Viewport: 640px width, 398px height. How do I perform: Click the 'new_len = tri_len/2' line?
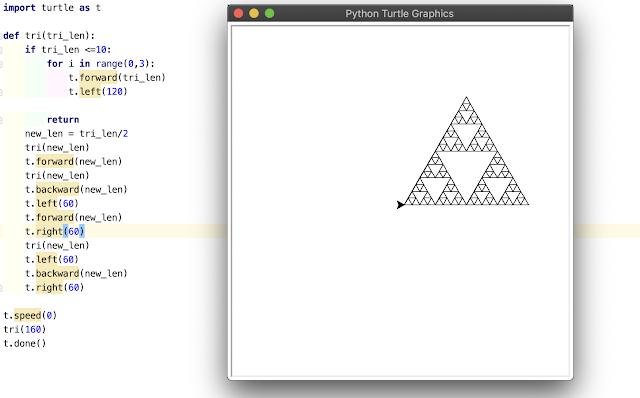tap(76, 133)
